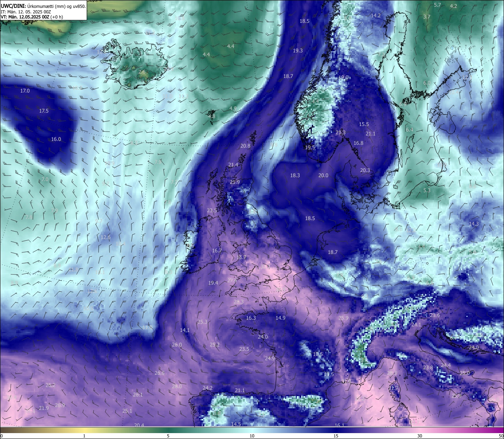The image size is (504, 439).
Task: Click the 24.9 value label
Action: 270,359
